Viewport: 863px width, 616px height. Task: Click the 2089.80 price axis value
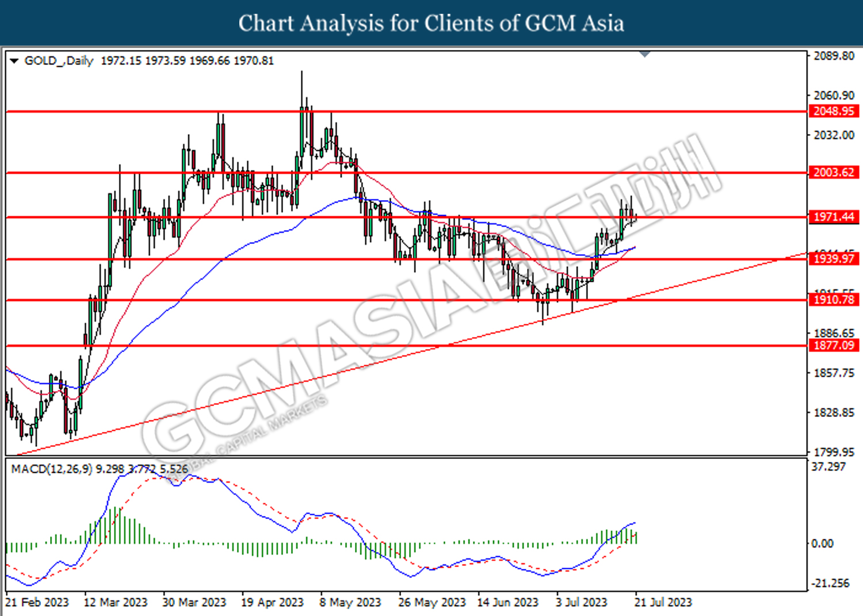click(x=834, y=56)
